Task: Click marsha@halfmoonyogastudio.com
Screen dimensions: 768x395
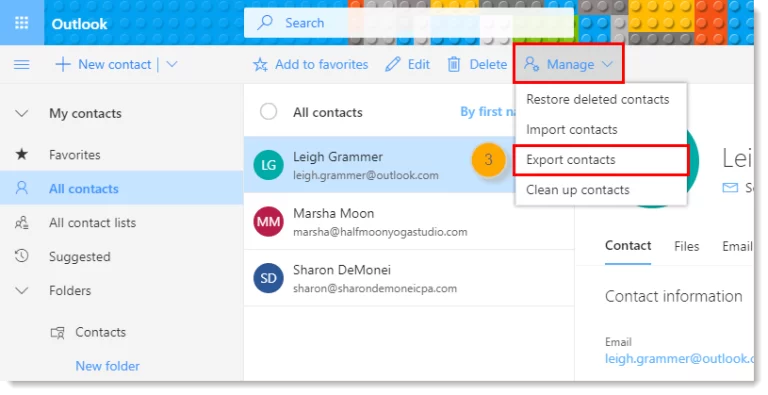Action: [x=380, y=232]
